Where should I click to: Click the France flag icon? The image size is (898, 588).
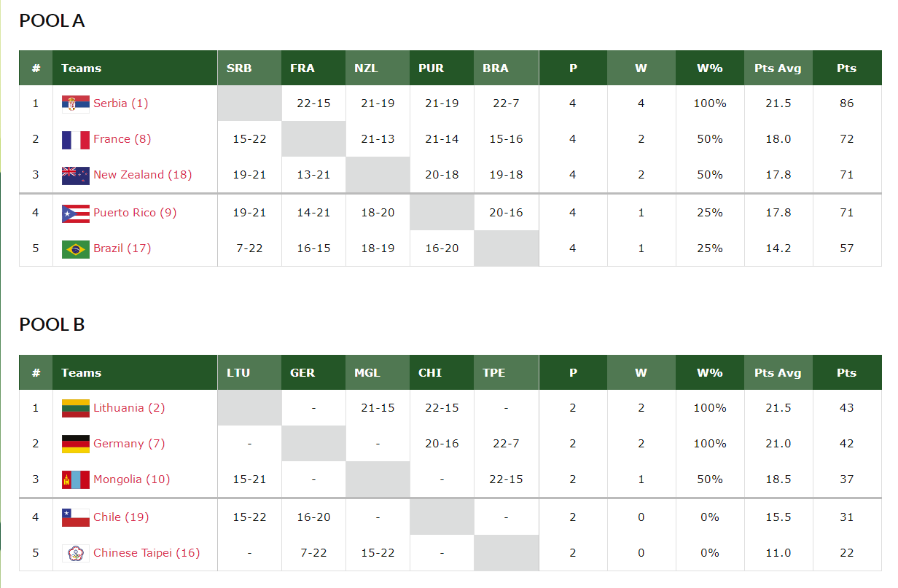(x=76, y=139)
